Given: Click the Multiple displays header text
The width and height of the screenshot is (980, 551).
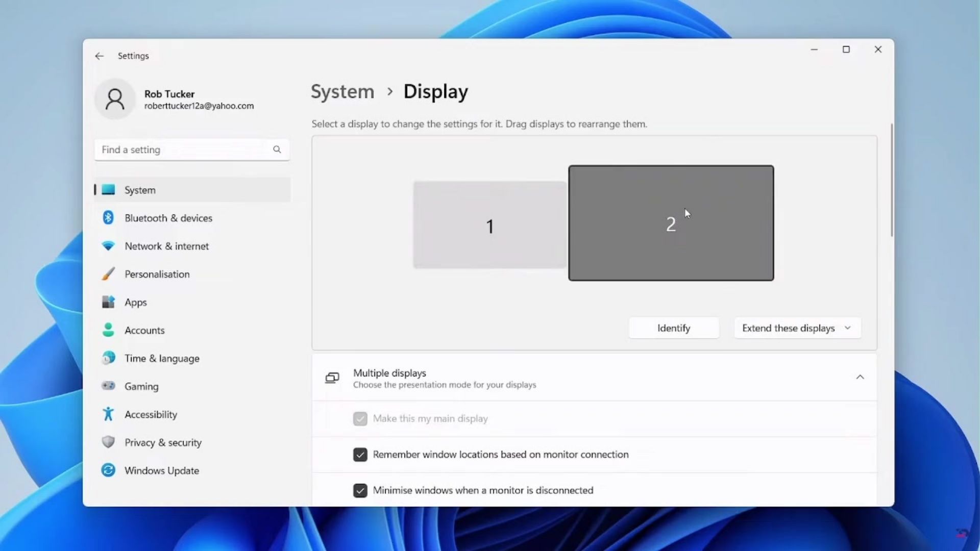Looking at the screenshot, I should pos(389,373).
